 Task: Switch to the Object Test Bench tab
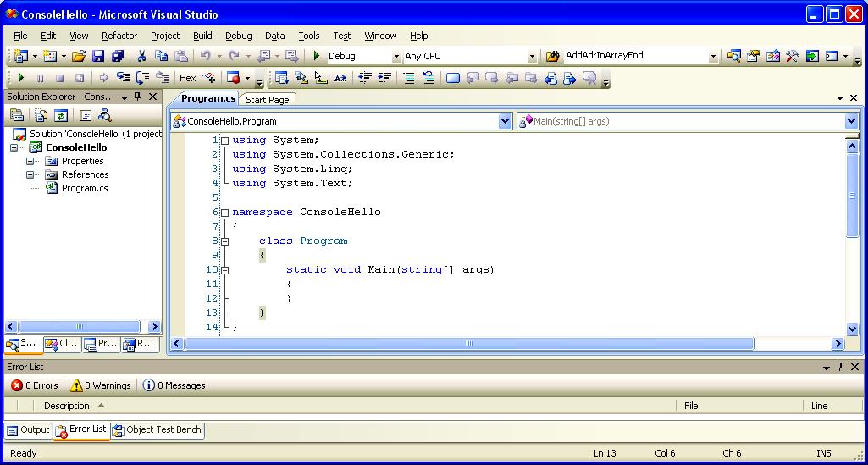[158, 430]
